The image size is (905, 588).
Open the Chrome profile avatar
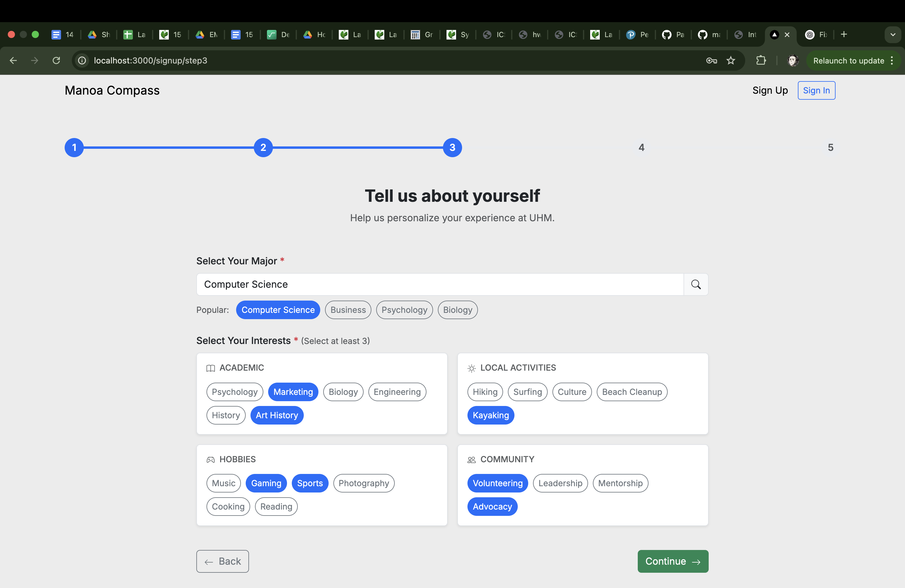click(792, 60)
